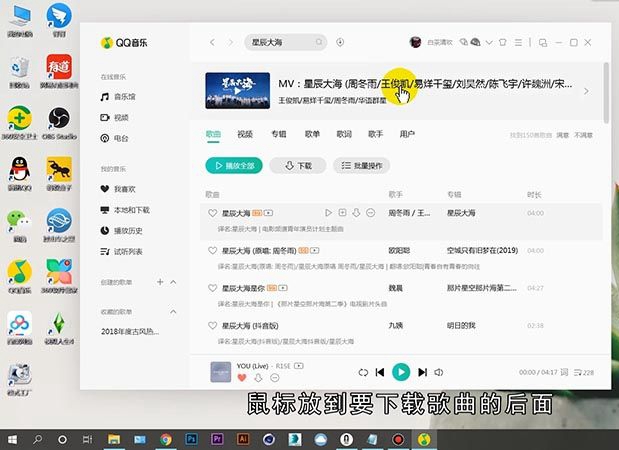Open 我喜欢 favorites list
The width and height of the screenshot is (619, 450).
pos(118,189)
